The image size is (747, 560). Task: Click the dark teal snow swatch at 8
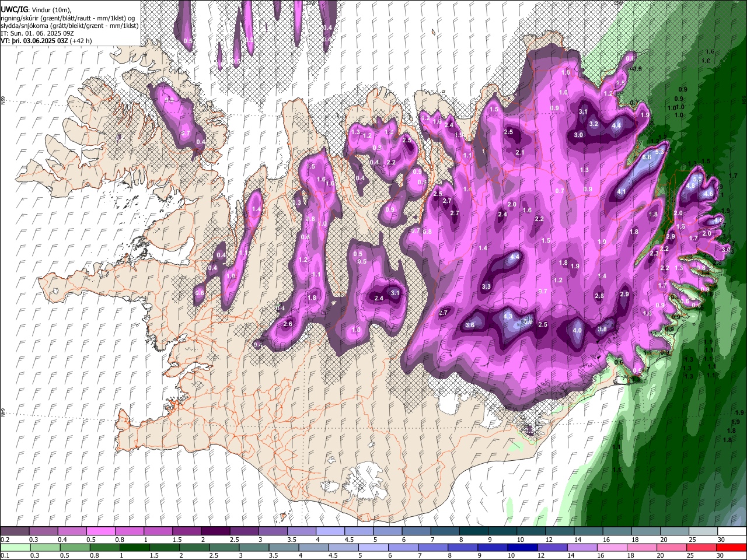click(x=473, y=531)
